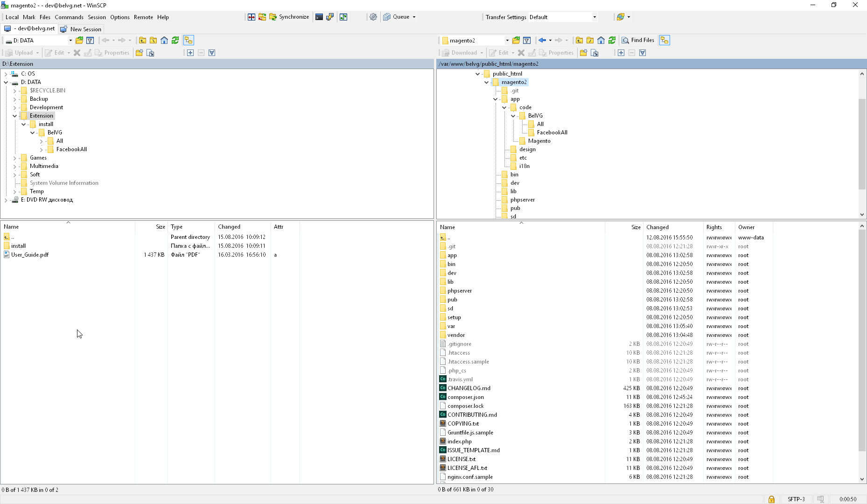
Task: Create new remote folder icon
Action: click(x=583, y=53)
